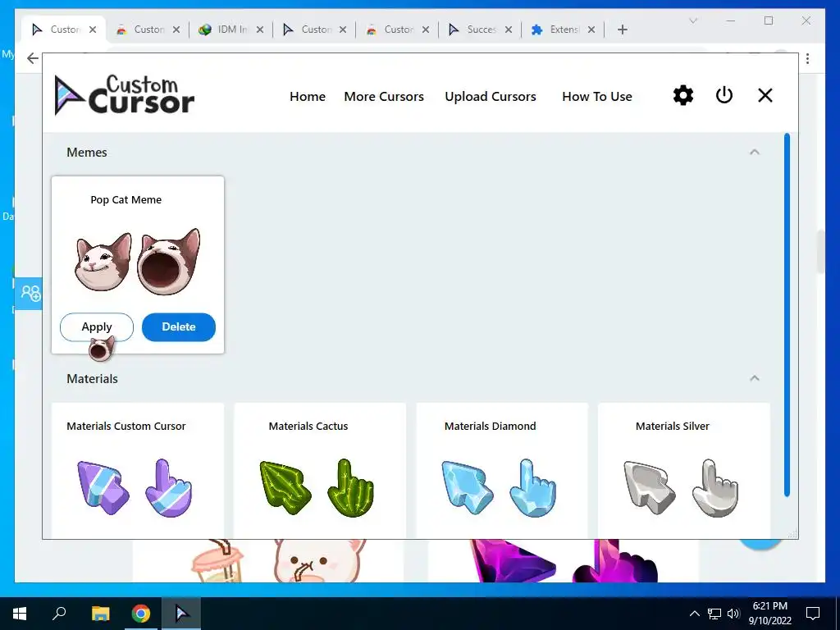The width and height of the screenshot is (840, 630).
Task: Click the Materials Silver title
Action: (x=673, y=427)
